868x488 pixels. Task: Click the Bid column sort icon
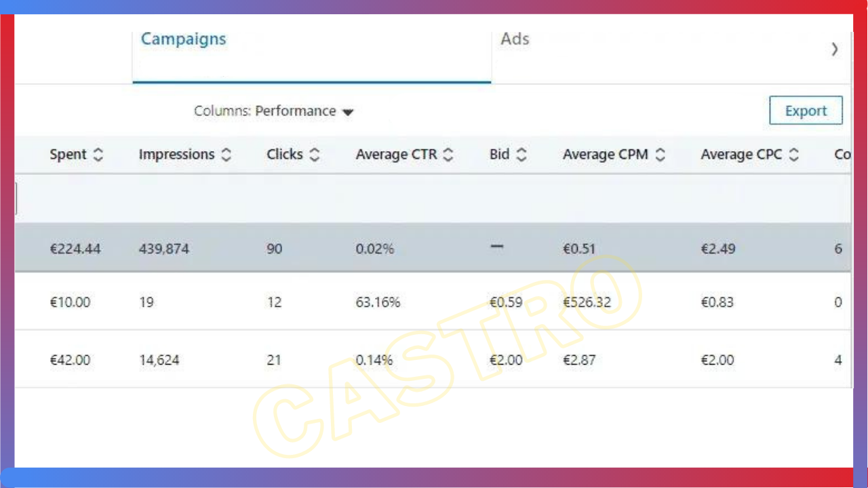(x=521, y=155)
